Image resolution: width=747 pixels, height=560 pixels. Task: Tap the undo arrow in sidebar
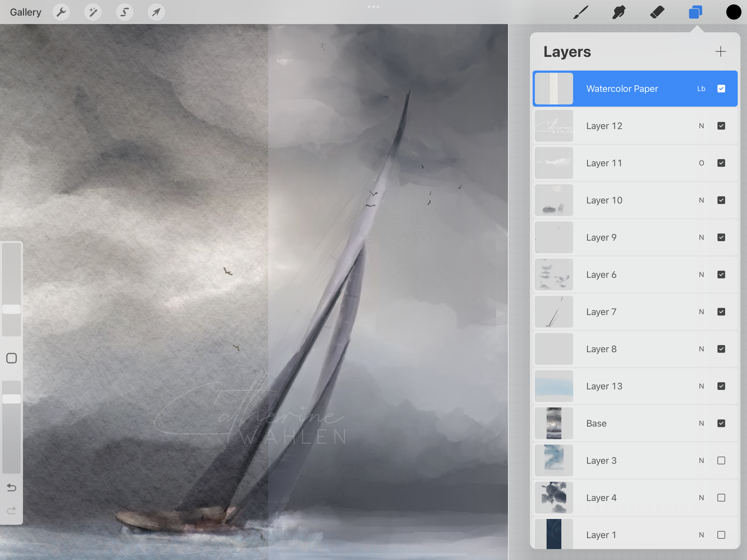(12, 487)
